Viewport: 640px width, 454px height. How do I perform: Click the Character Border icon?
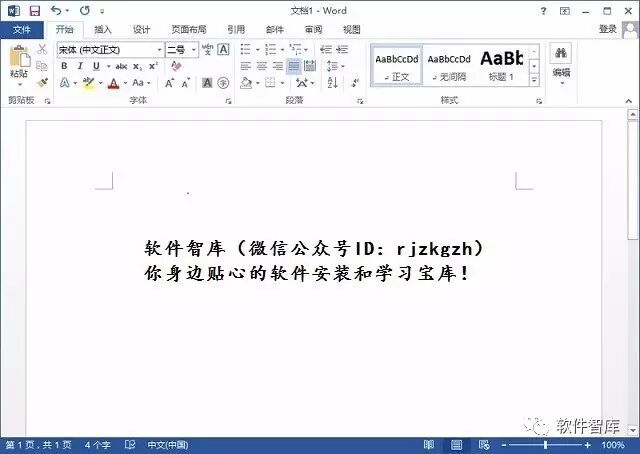[223, 49]
